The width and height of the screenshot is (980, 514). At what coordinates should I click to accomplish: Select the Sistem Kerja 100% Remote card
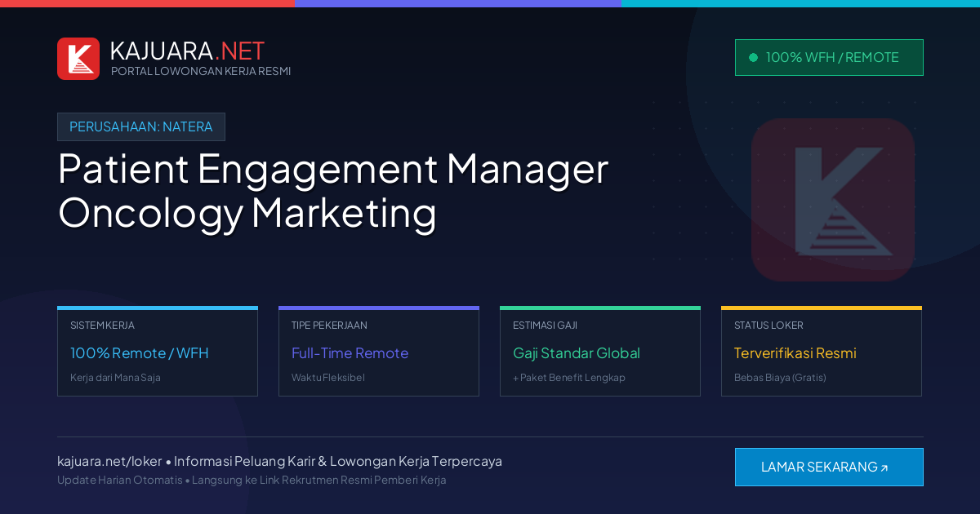[158, 352]
